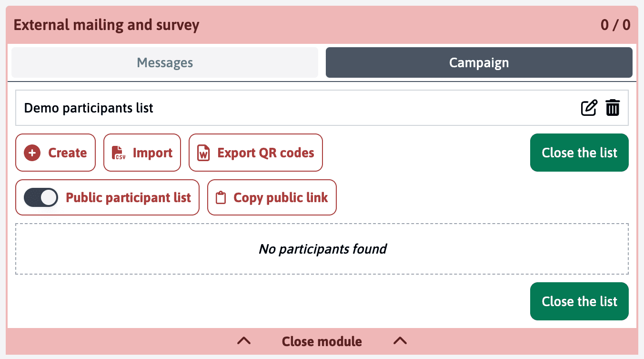The height and width of the screenshot is (359, 644).
Task: Toggle the Public participant list switch
Action: click(41, 198)
